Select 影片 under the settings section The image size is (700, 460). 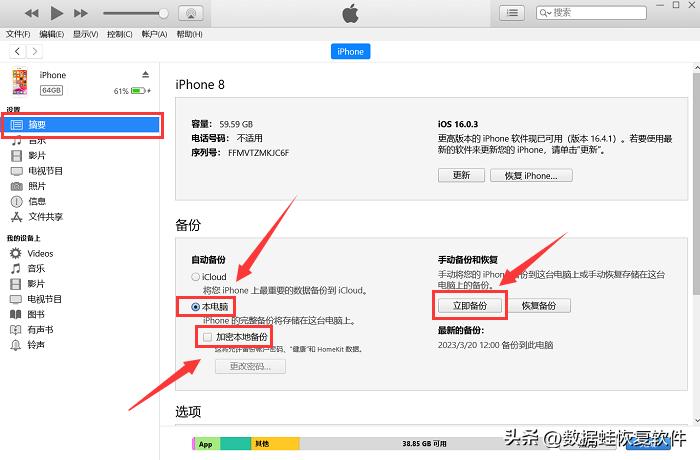click(x=37, y=155)
